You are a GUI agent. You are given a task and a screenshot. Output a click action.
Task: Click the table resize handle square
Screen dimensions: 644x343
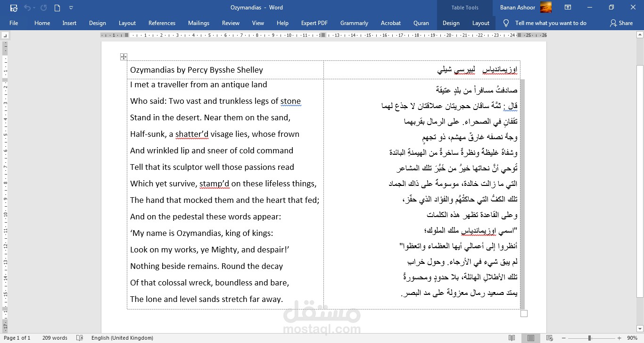click(524, 313)
